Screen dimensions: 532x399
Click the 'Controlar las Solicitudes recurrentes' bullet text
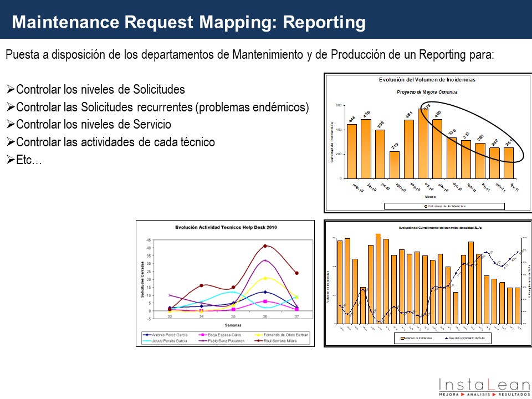point(162,107)
